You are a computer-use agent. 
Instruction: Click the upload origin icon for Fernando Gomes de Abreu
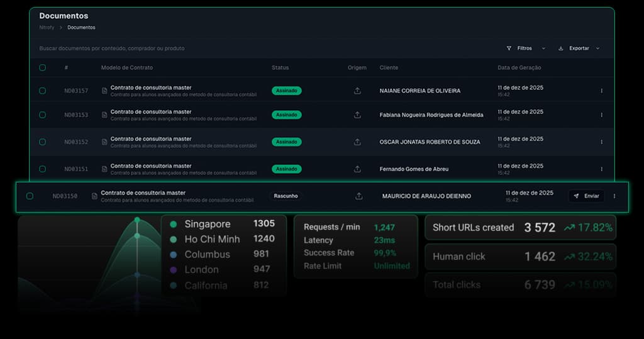[357, 169]
